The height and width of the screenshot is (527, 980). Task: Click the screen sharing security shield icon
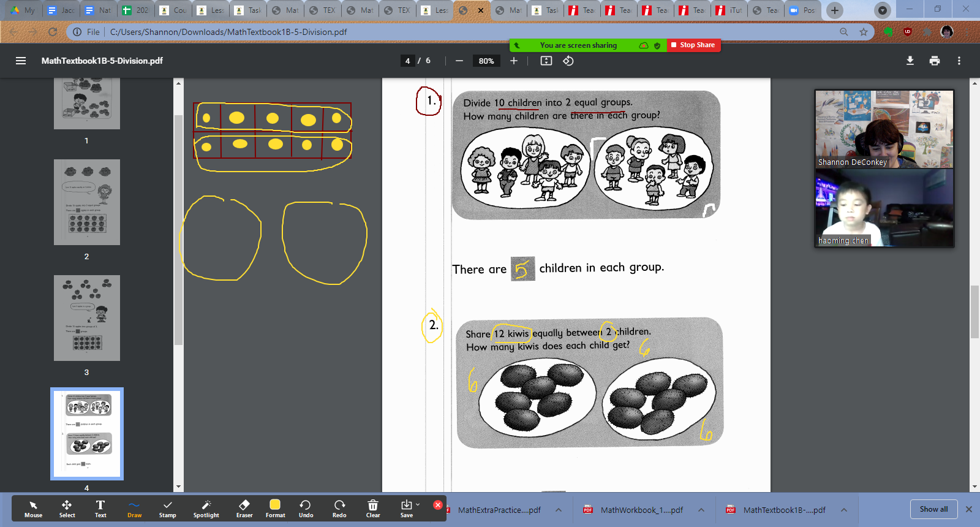[x=657, y=45]
